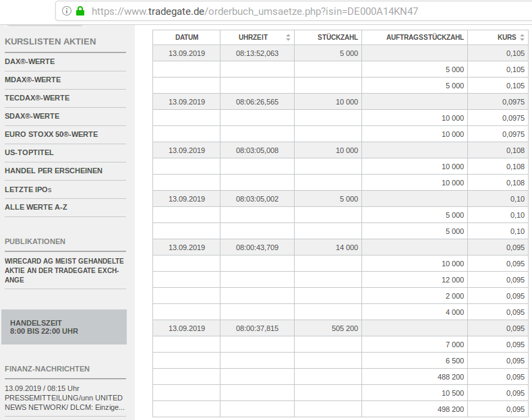Sort table by KURS sort arrows
Image resolution: width=532 pixels, height=420 pixels.
[x=522, y=37]
